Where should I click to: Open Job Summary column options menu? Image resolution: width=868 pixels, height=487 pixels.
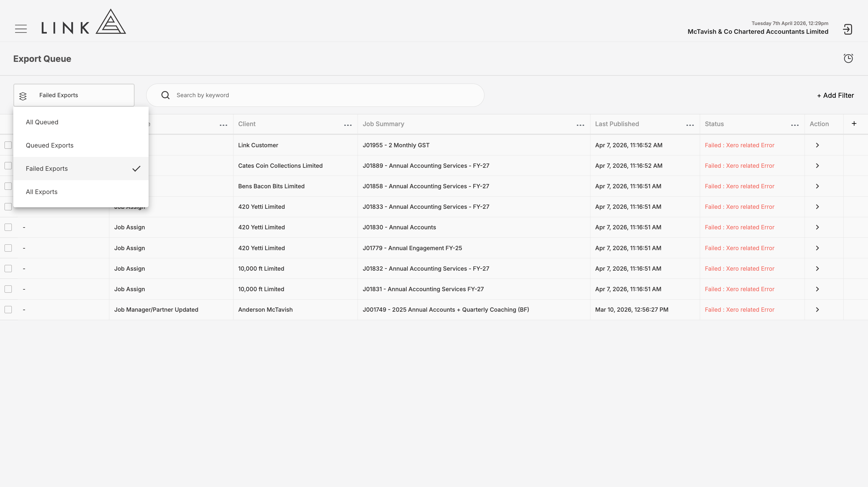(x=580, y=125)
